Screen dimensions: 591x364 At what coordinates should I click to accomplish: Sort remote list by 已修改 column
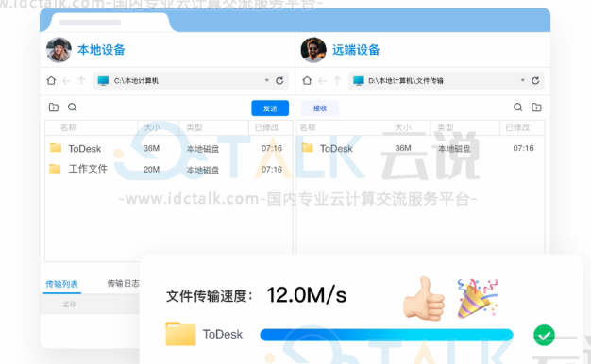tap(517, 127)
